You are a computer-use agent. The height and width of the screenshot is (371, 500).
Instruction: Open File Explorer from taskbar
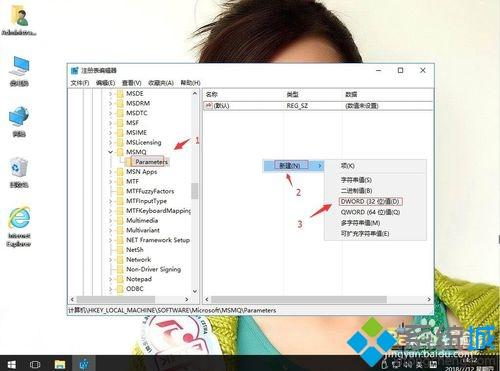(60, 364)
